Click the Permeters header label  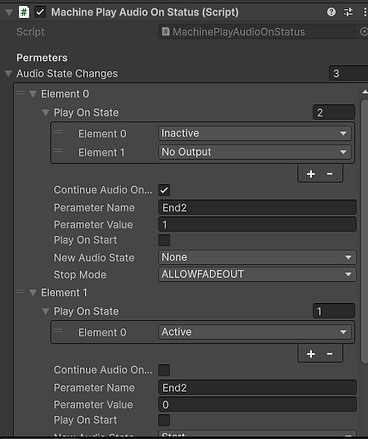click(42, 58)
